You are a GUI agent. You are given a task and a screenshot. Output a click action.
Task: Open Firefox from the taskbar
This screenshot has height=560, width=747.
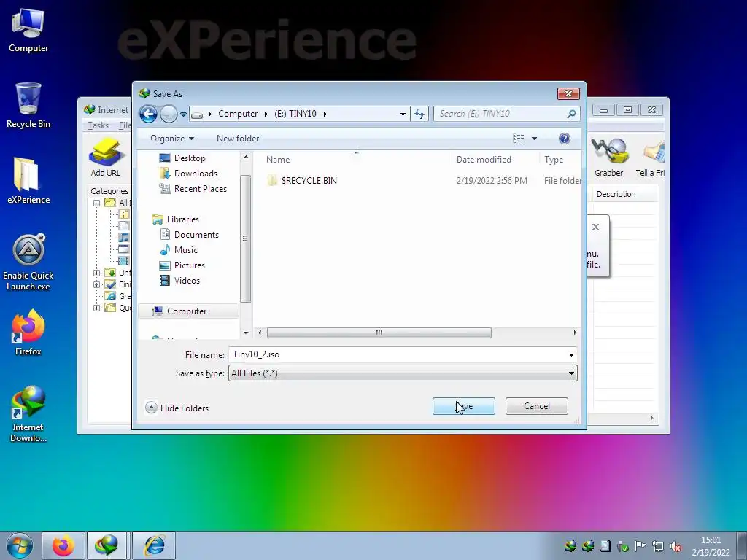(x=63, y=545)
